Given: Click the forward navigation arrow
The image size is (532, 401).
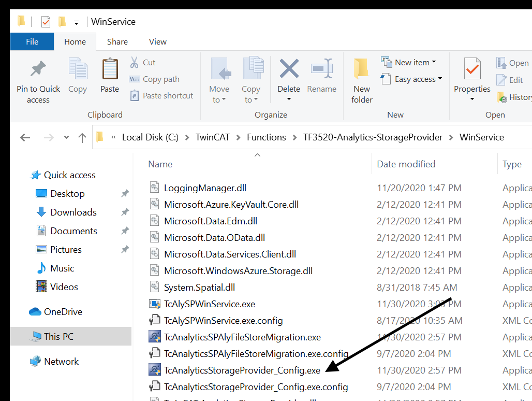Looking at the screenshot, I should pyautogui.click(x=49, y=137).
